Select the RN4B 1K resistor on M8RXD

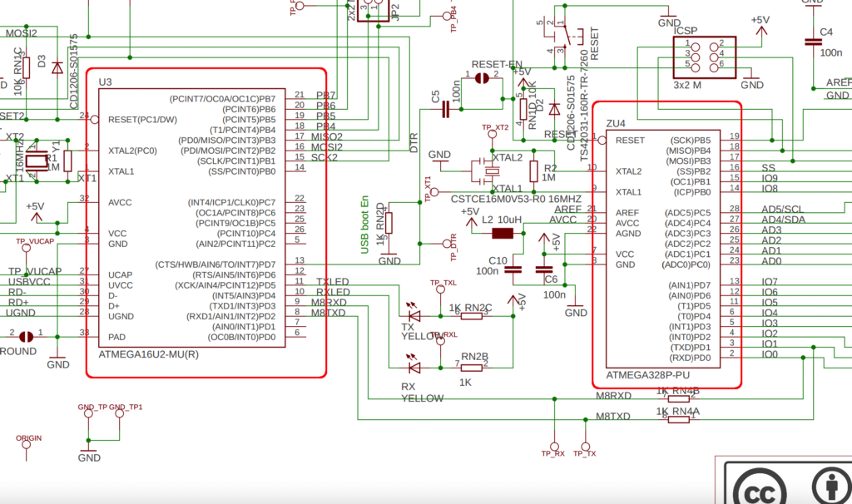coord(678,398)
